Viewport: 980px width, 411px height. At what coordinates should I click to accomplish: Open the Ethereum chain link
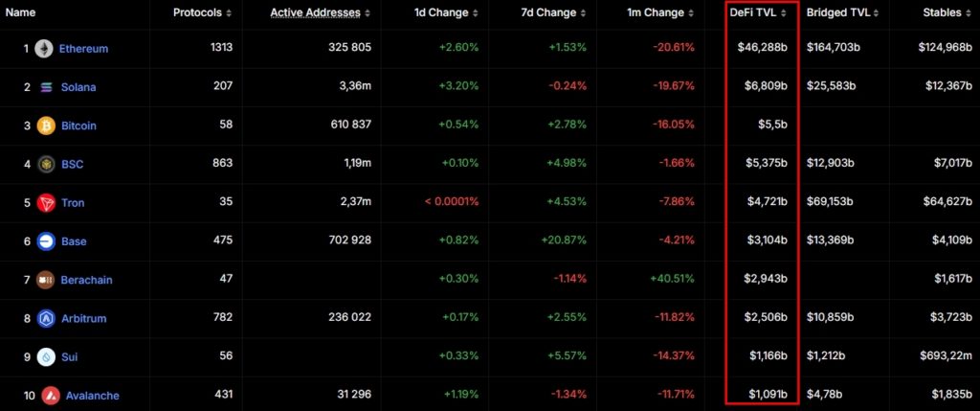[83, 48]
